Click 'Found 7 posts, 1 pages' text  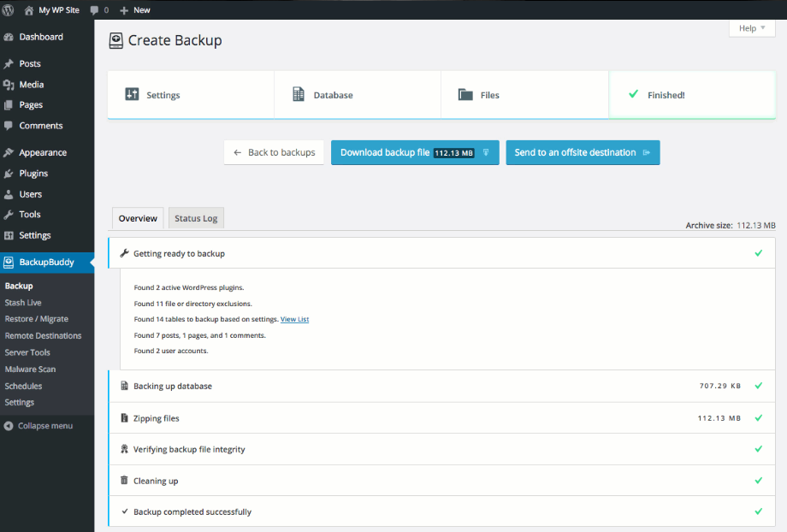pos(200,335)
